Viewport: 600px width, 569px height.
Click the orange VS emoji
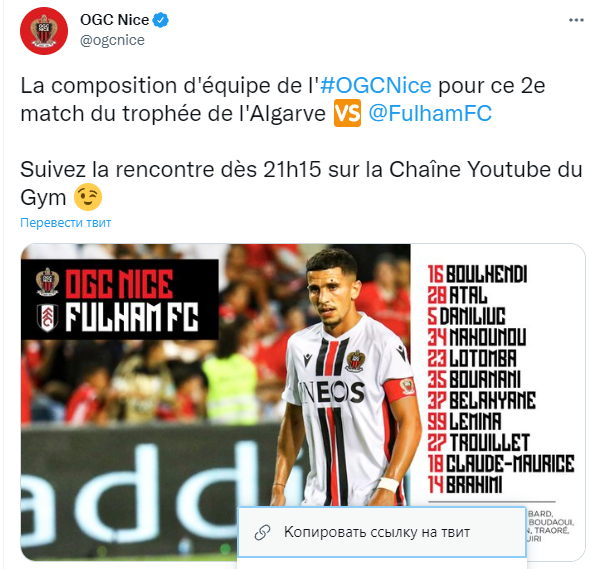347,113
